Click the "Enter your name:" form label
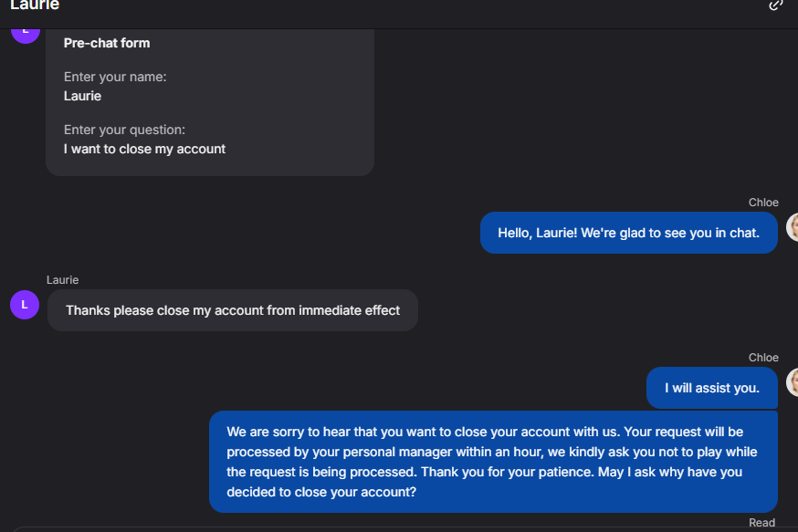 click(115, 78)
